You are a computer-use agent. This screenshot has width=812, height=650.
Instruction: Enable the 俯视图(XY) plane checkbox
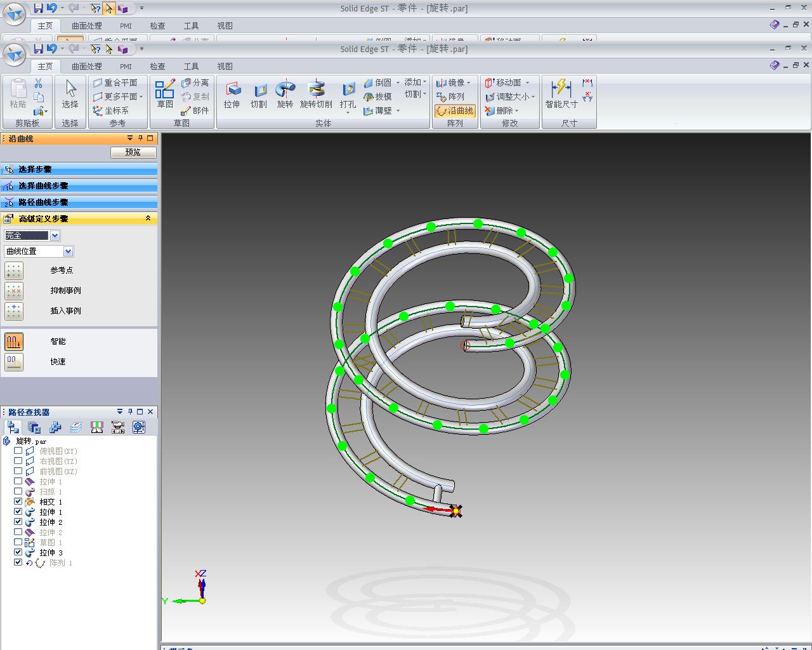18,451
